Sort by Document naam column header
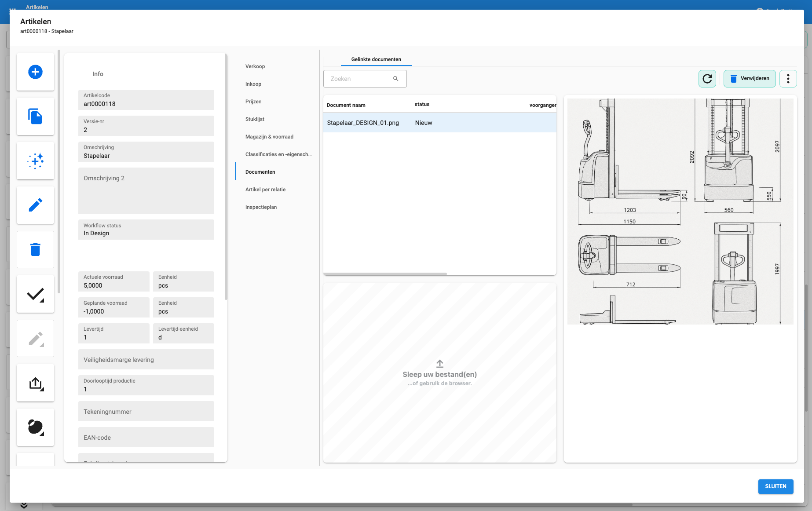Viewport: 812px width, 511px height. pos(346,105)
